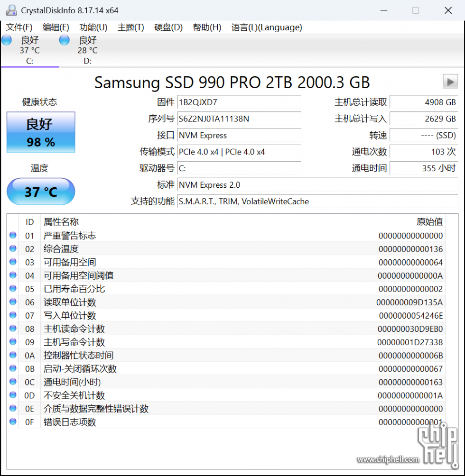Click the supported features field S.M.A.R.T., TRIM
The height and width of the screenshot is (476, 465).
(x=318, y=201)
